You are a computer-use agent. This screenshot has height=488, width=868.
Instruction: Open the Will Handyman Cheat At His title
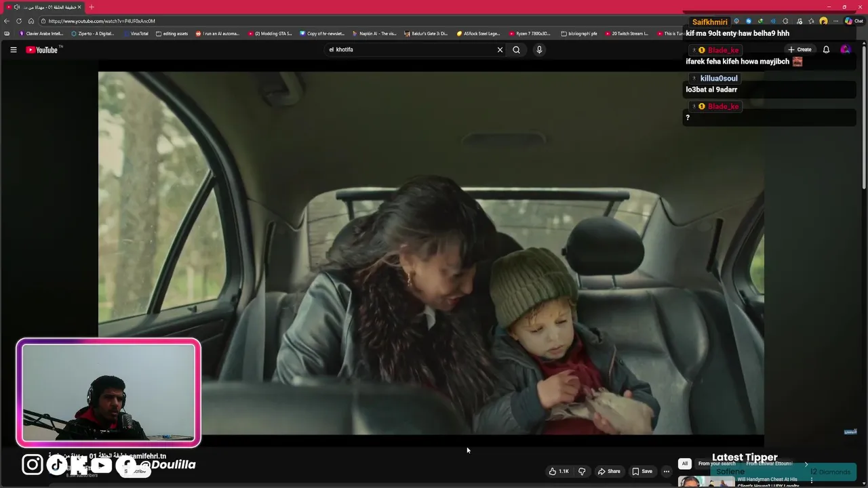coord(768,482)
